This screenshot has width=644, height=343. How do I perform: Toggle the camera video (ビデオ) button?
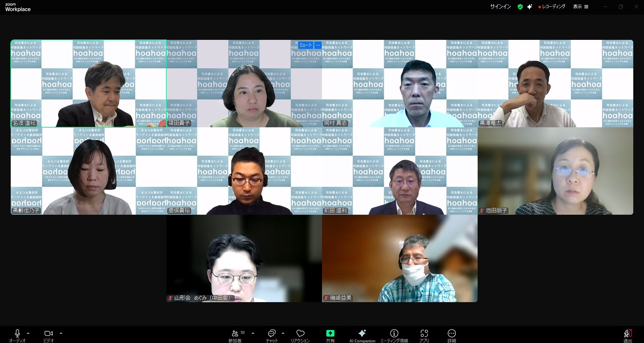pos(49,336)
